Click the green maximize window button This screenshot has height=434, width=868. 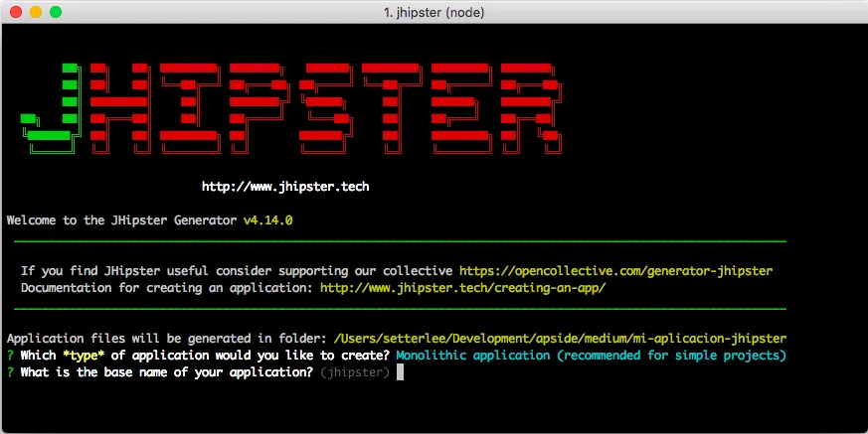click(x=56, y=12)
